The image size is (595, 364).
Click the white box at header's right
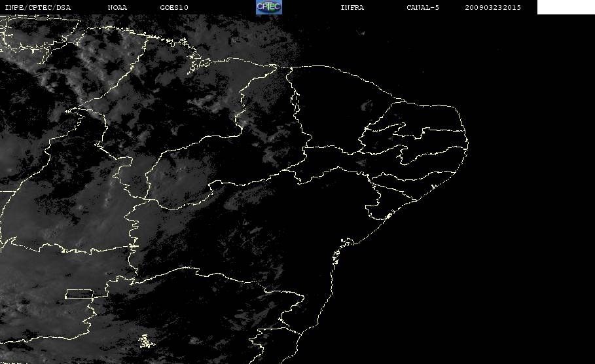coord(566,7)
